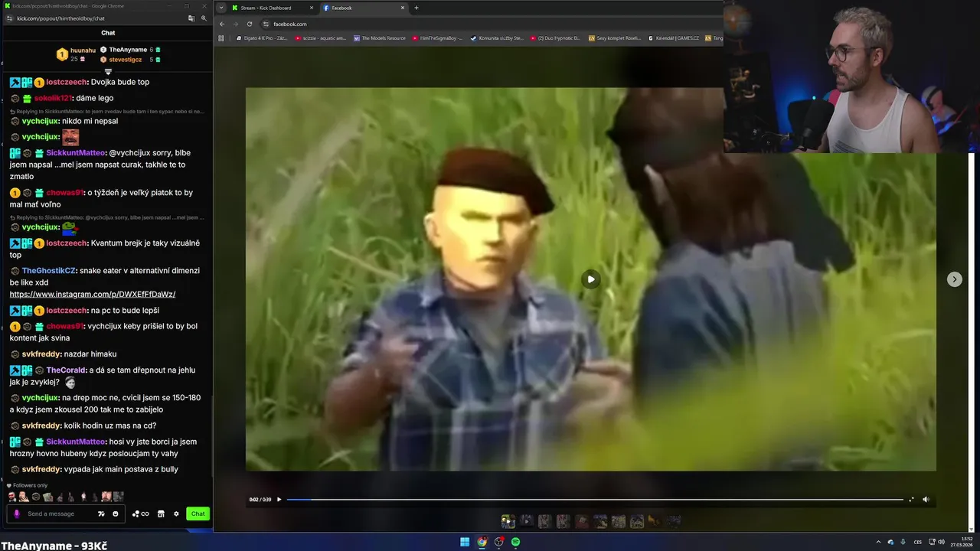Click the purple microphone icon in chat input
This screenshot has width=980, height=551.
coord(17,514)
